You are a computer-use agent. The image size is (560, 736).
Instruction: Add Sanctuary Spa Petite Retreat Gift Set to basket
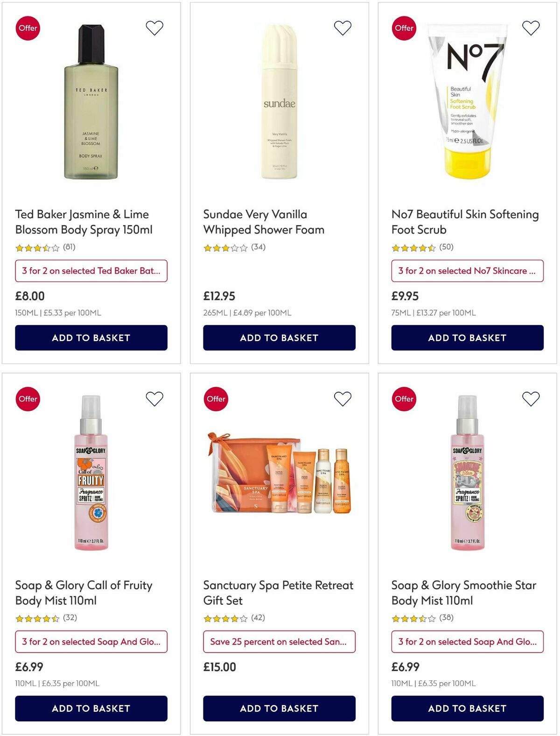click(x=279, y=708)
